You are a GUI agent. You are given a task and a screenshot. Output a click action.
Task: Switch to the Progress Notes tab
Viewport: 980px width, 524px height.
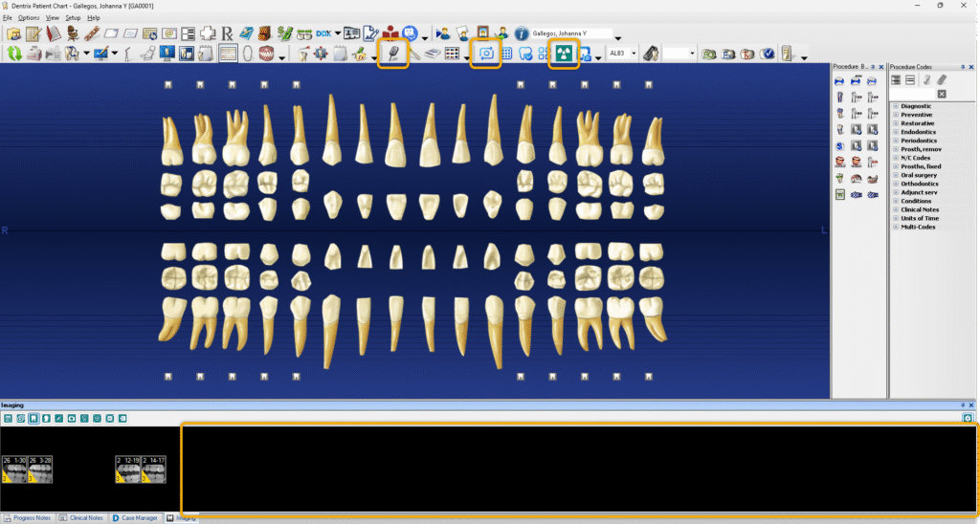click(x=27, y=517)
